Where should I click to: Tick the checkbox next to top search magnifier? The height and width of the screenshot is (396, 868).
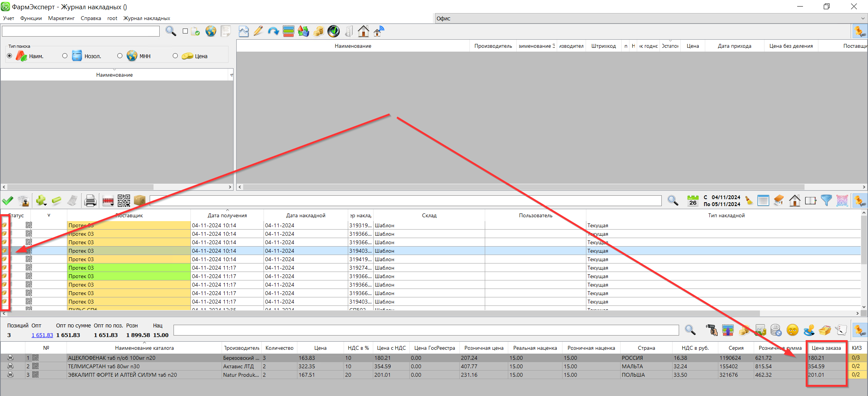pyautogui.click(x=185, y=31)
